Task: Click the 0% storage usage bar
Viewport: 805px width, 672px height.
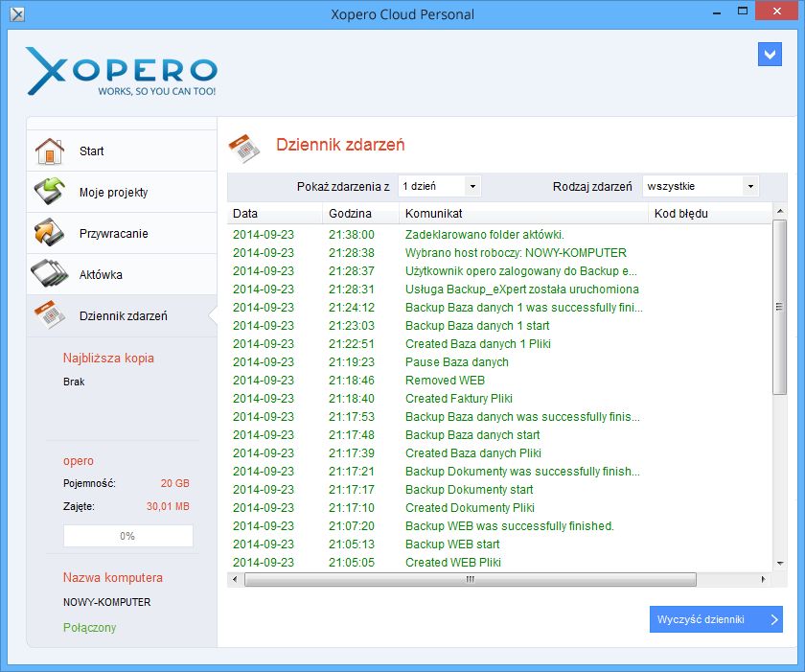Action: [x=127, y=536]
